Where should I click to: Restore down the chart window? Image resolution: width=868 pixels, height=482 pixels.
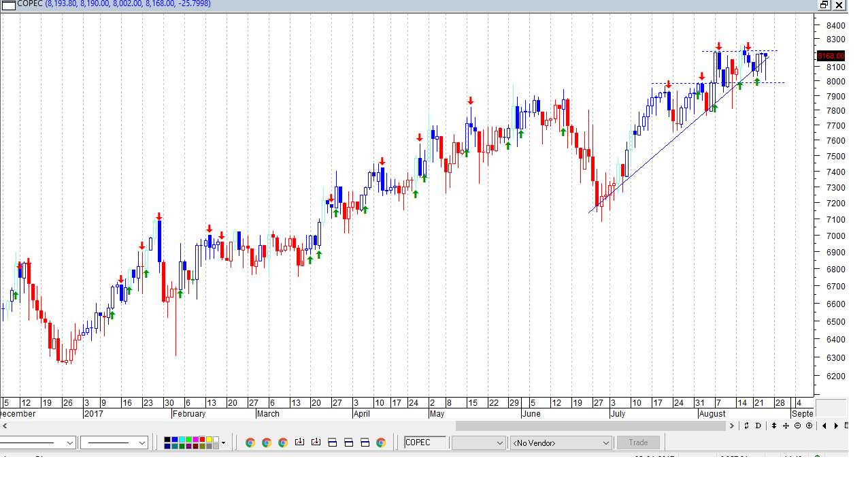[x=824, y=5]
